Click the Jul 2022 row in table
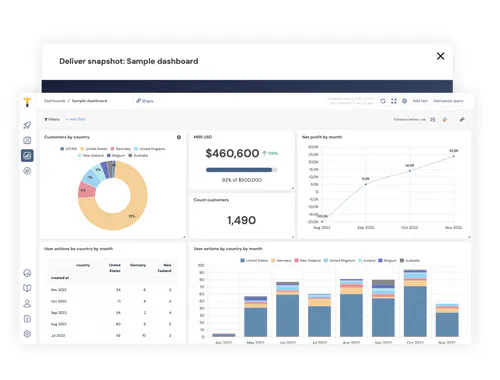Image resolution: width=500 pixels, height=380 pixels. (x=112, y=335)
